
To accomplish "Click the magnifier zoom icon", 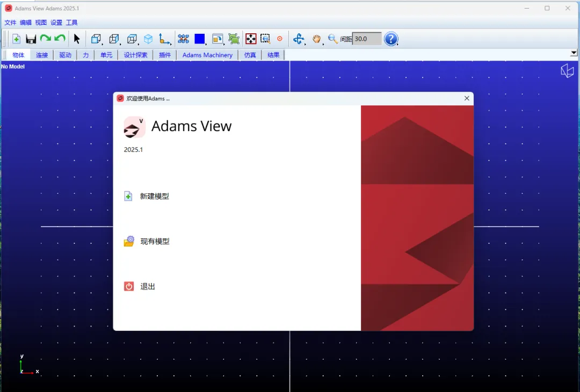I will (x=332, y=39).
